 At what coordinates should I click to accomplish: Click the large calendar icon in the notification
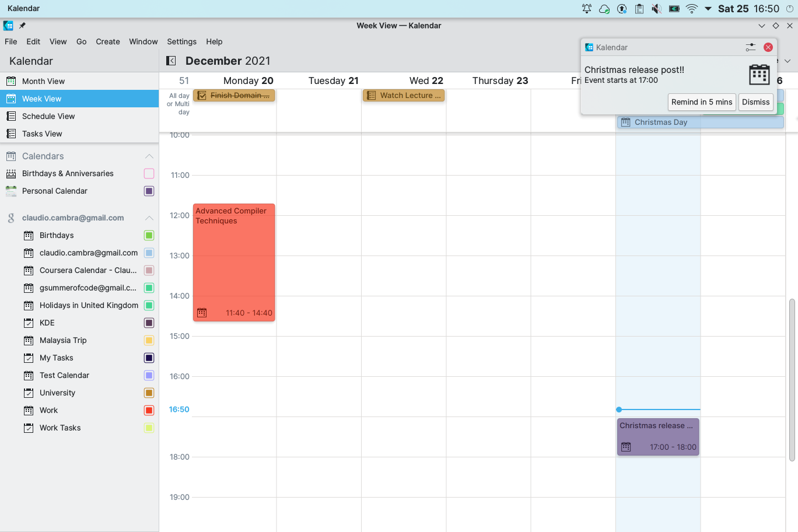point(759,75)
